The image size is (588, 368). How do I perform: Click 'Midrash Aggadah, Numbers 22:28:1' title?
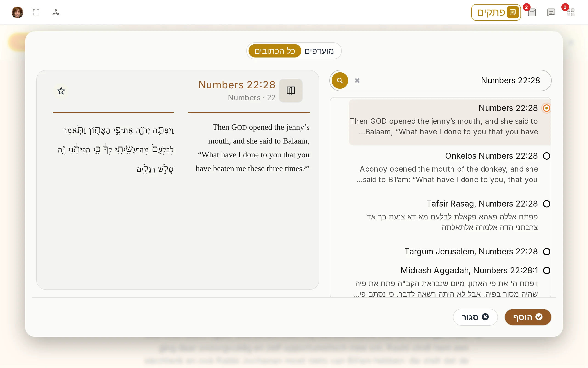click(x=469, y=270)
